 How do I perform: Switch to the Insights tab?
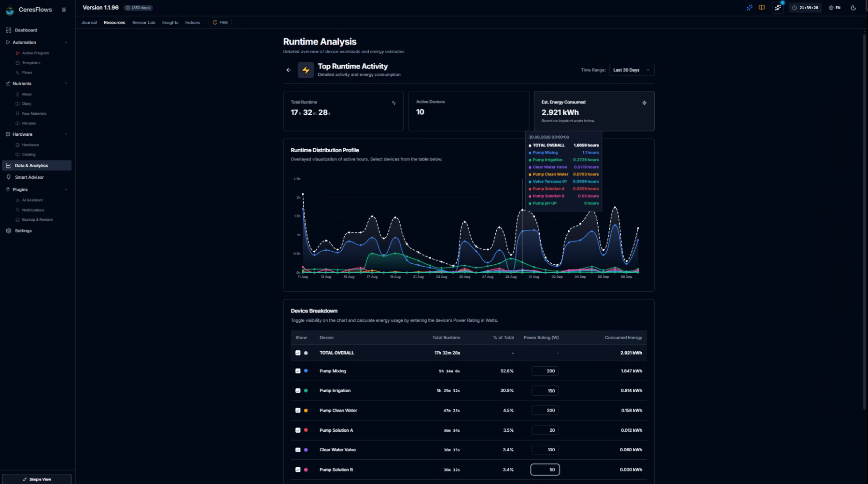[170, 23]
